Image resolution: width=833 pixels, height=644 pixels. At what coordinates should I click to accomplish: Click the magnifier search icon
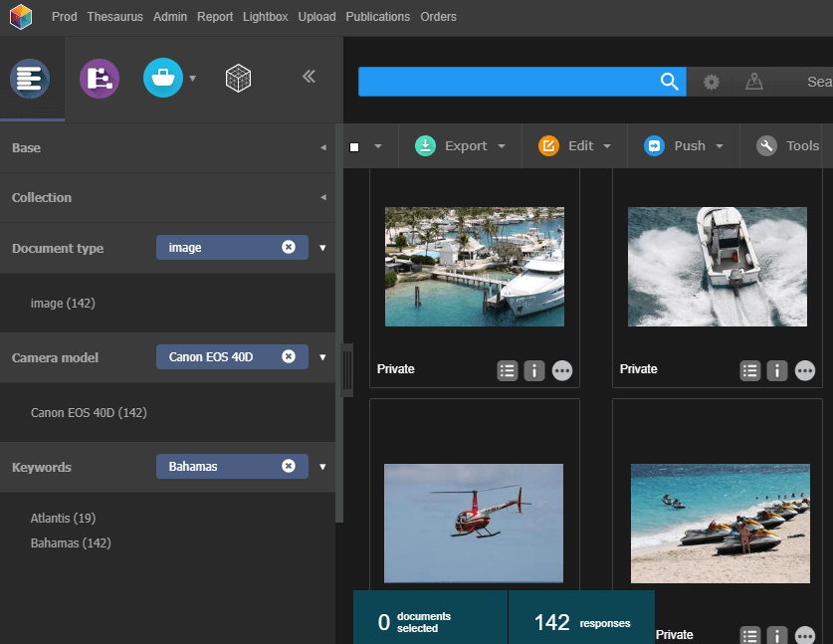tap(669, 82)
